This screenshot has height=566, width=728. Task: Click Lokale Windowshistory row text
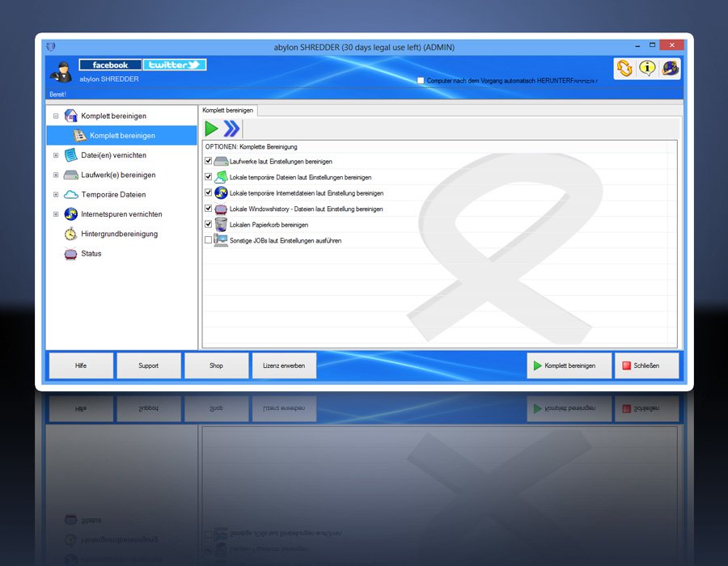307,209
